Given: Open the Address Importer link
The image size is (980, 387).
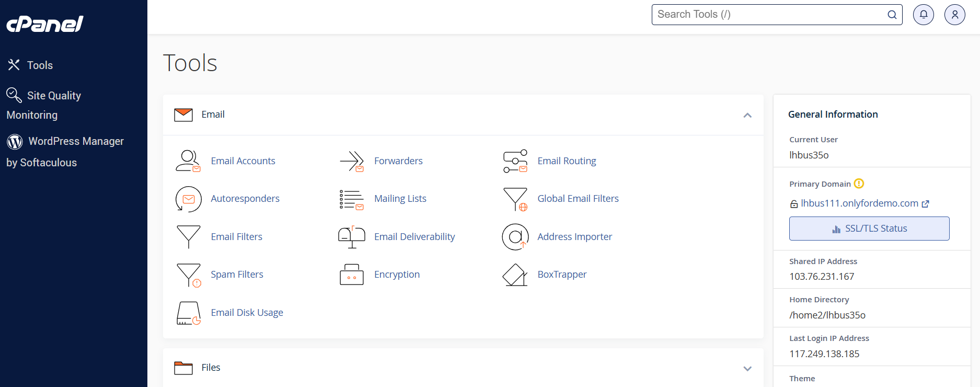Looking at the screenshot, I should pyautogui.click(x=575, y=237).
